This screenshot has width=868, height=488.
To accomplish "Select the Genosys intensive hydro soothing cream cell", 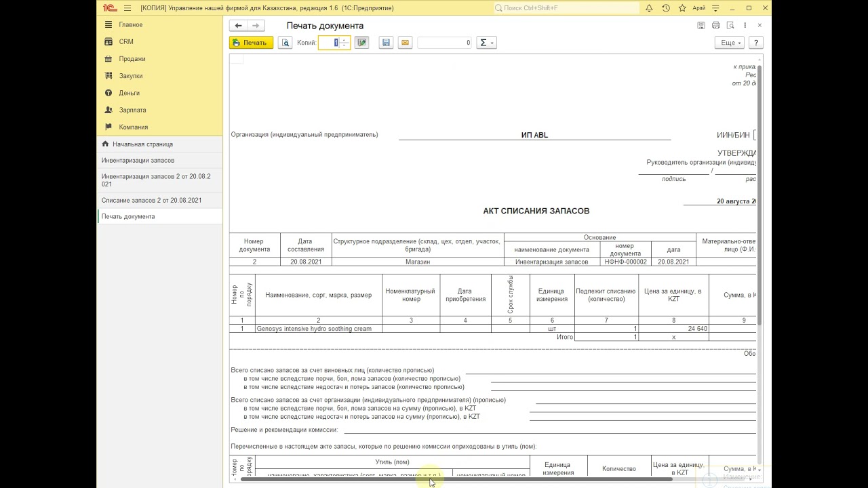I will 319,329.
